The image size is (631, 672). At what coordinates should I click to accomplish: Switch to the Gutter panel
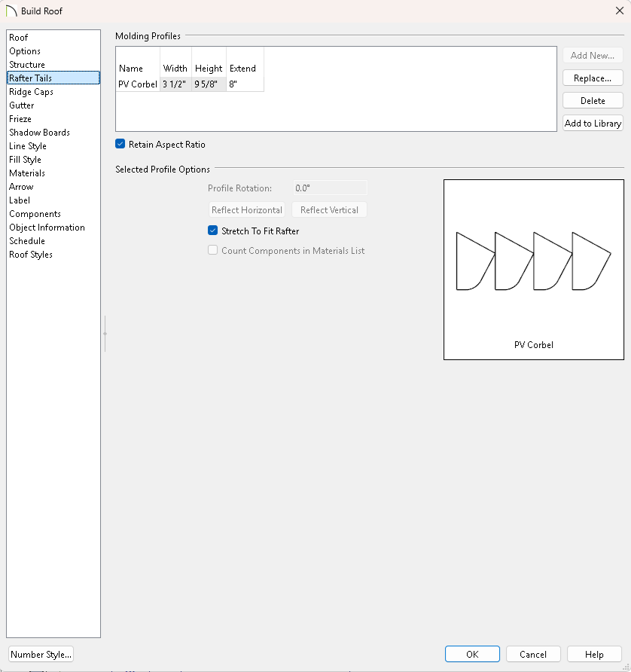pos(22,105)
